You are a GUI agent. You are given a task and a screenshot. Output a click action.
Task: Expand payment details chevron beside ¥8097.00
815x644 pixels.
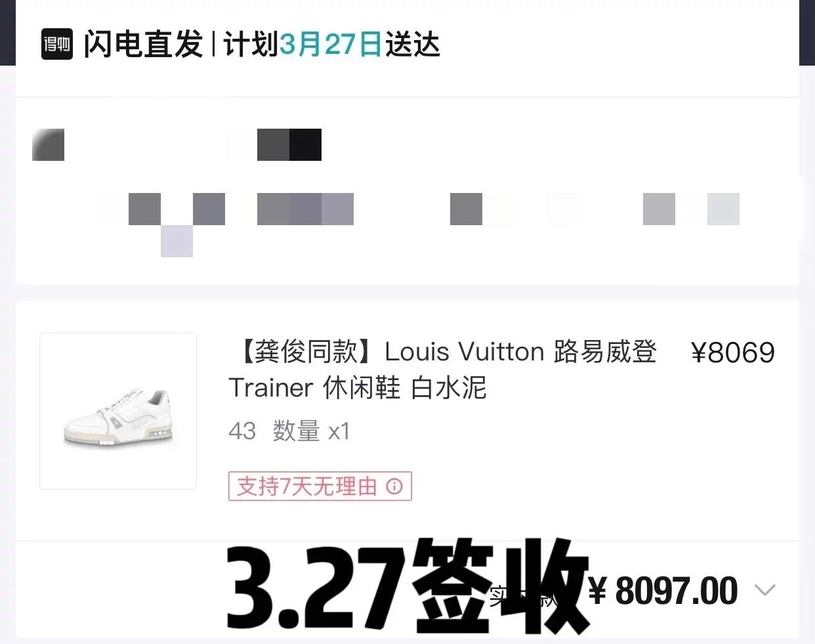(764, 590)
